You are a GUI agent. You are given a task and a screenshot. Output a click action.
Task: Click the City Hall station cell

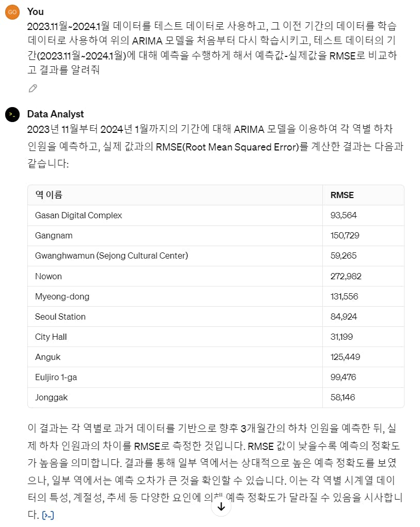51,337
